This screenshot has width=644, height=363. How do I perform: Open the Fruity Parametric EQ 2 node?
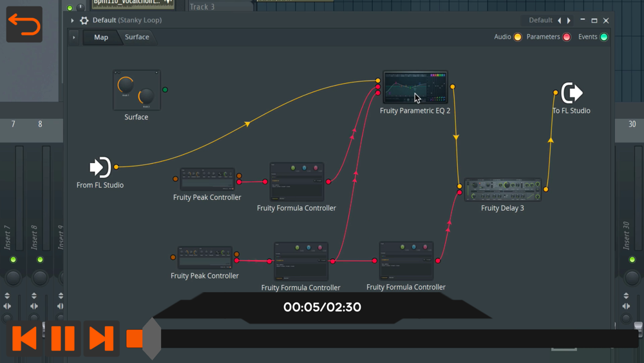click(415, 87)
